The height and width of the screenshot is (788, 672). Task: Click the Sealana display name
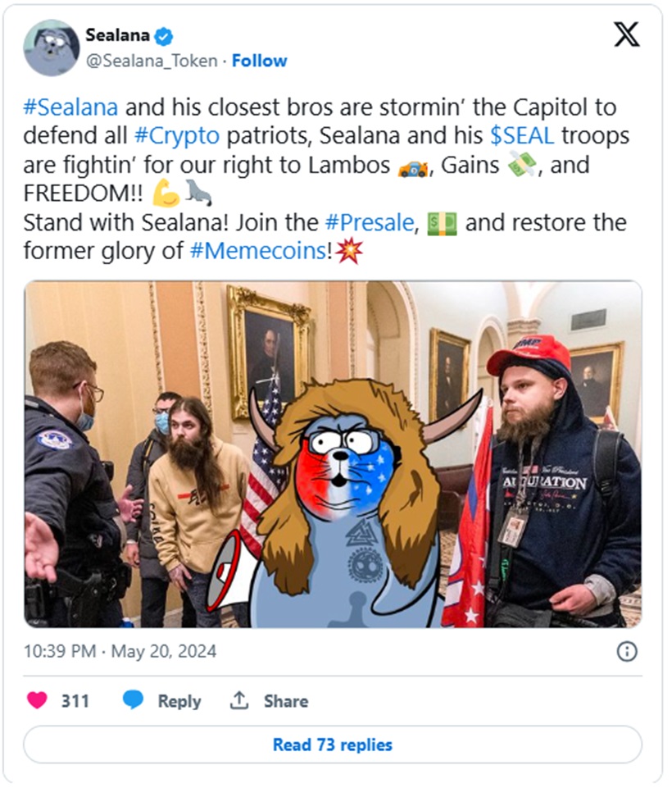[117, 35]
